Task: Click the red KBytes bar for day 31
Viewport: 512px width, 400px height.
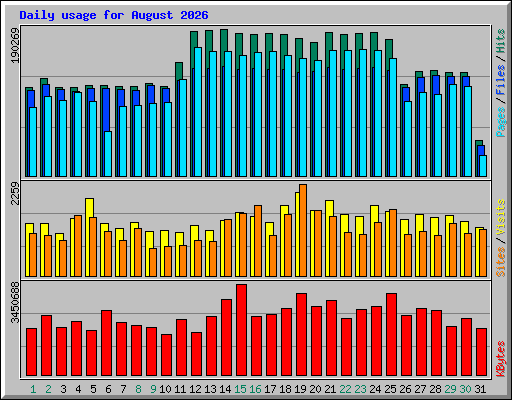Action: point(482,352)
